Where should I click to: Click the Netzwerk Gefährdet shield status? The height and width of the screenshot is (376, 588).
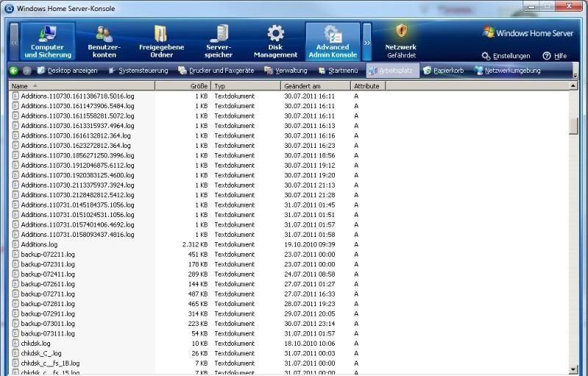click(401, 41)
